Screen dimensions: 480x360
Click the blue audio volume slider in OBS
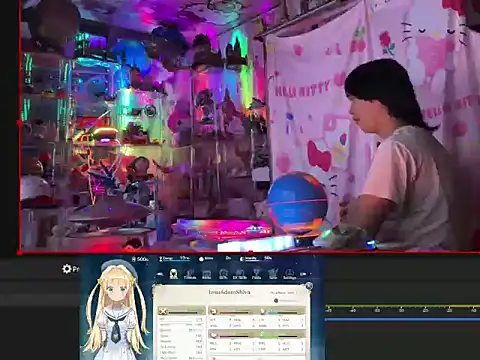pyautogui.click(x=402, y=319)
